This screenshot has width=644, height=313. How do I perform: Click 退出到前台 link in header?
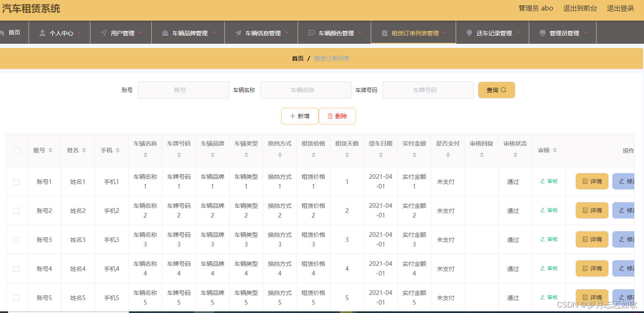click(x=580, y=8)
